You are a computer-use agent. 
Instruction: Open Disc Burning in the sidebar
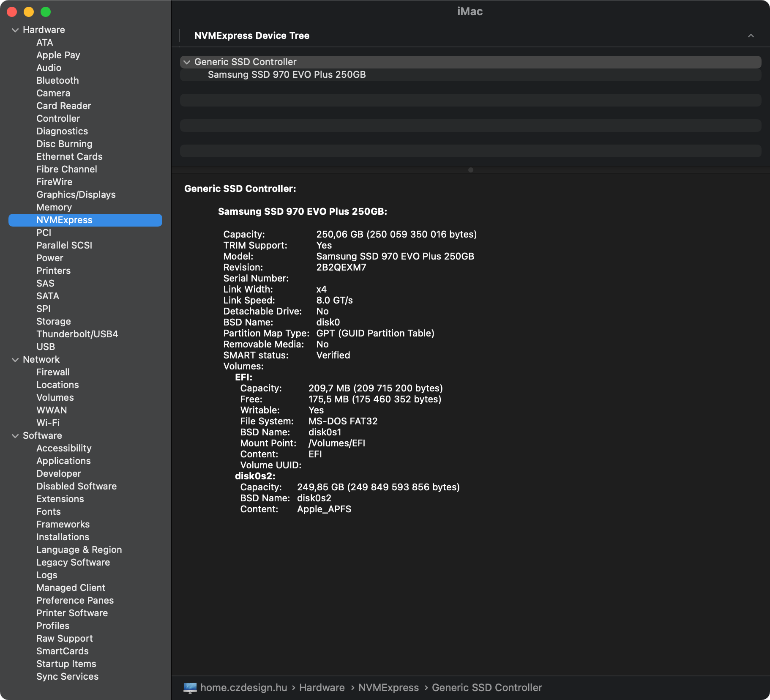point(64,144)
